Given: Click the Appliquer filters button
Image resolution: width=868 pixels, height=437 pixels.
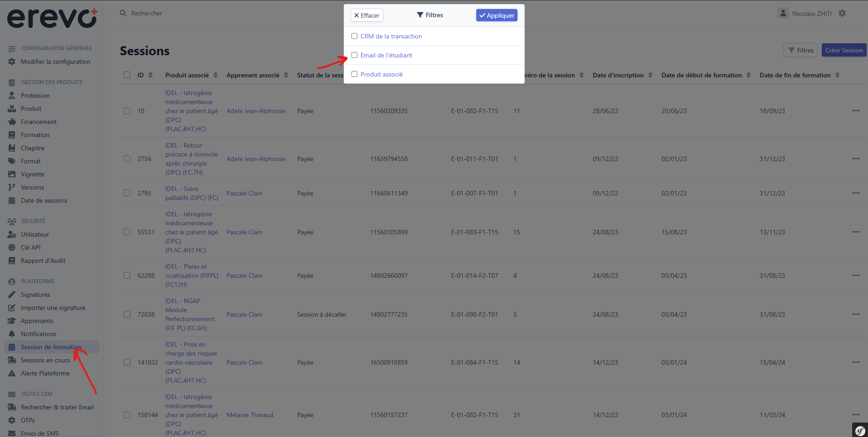Looking at the screenshot, I should (497, 15).
